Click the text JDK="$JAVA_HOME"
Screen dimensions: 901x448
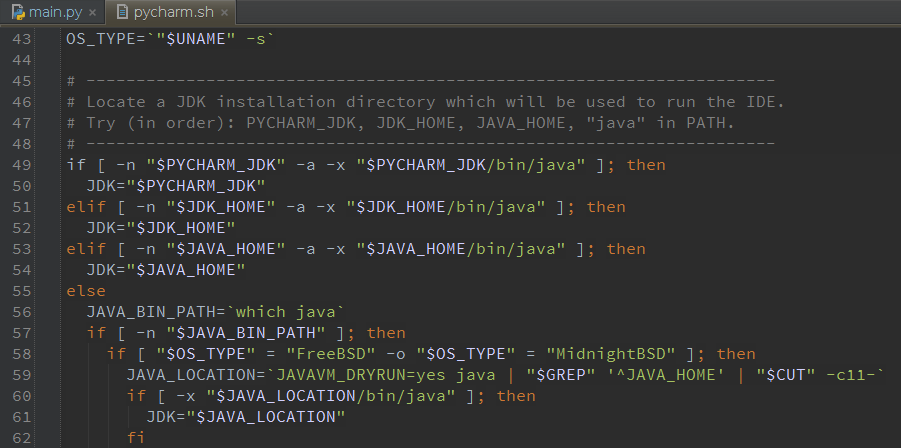[166, 270]
